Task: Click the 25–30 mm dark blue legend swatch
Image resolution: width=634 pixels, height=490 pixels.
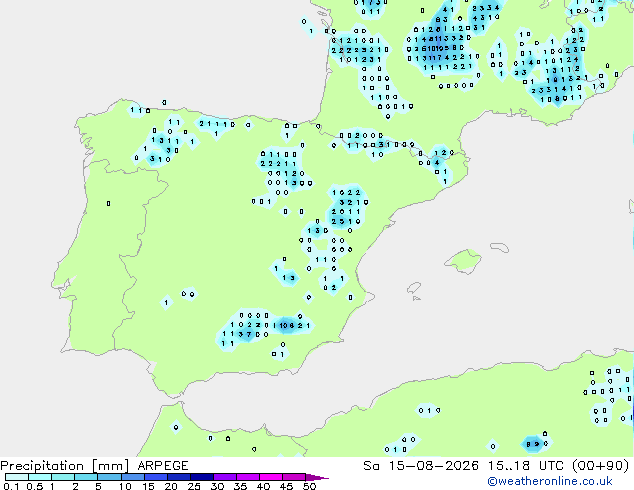Action: point(202,477)
